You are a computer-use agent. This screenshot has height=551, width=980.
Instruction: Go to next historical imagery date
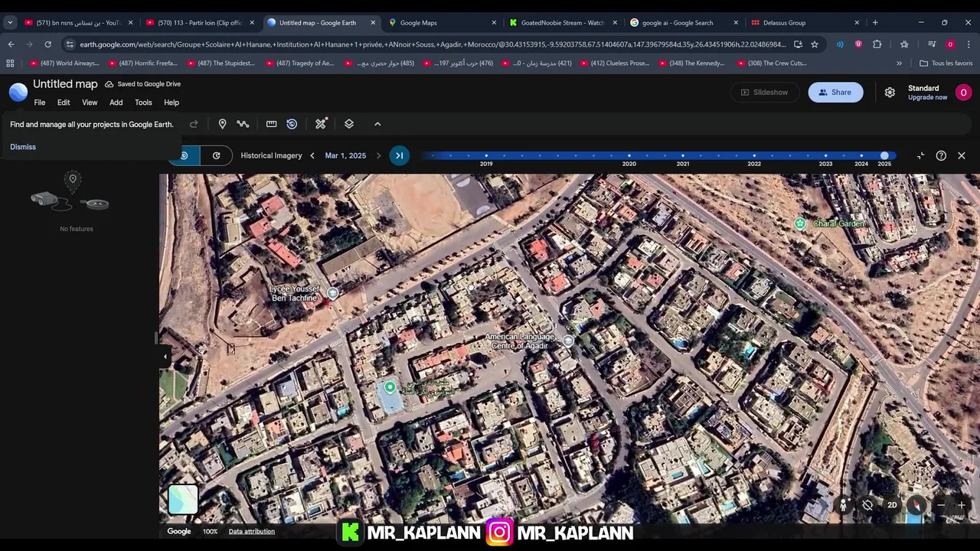(x=378, y=155)
